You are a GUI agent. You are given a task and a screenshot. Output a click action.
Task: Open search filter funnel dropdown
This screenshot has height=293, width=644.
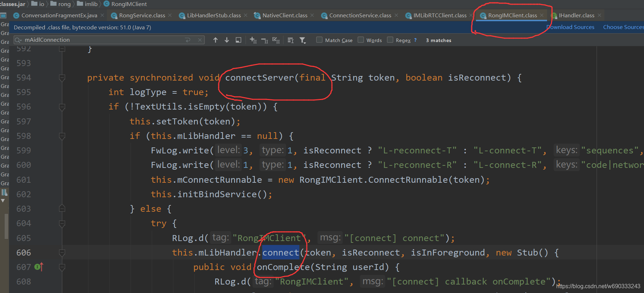coord(303,40)
